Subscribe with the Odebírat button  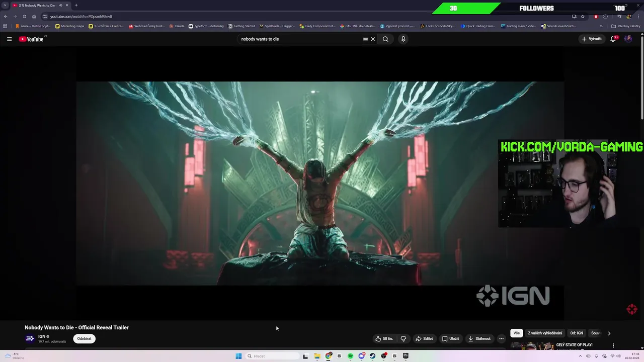pos(84,339)
